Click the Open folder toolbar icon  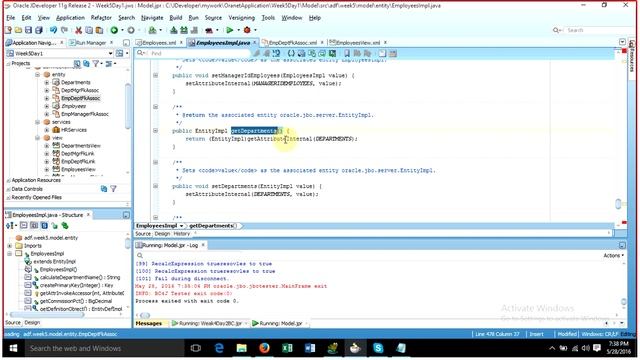(x=18, y=30)
